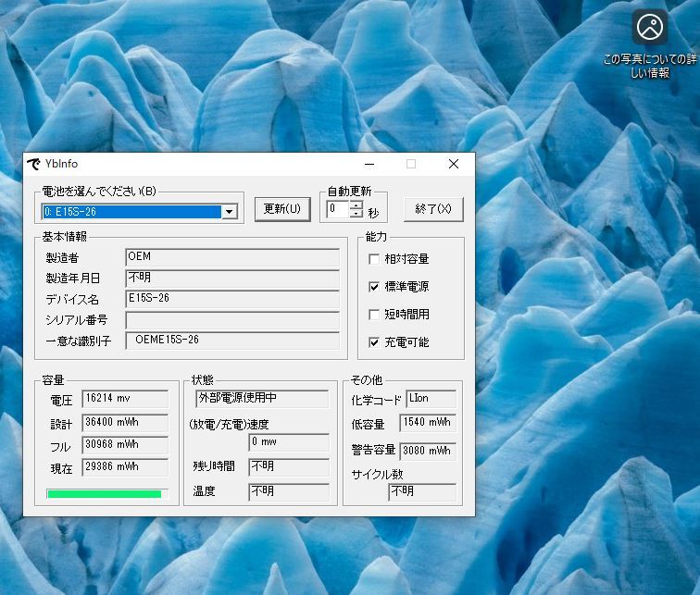Click the デバイス名 field showing E15S-26
The height and width of the screenshot is (595, 700).
click(232, 299)
